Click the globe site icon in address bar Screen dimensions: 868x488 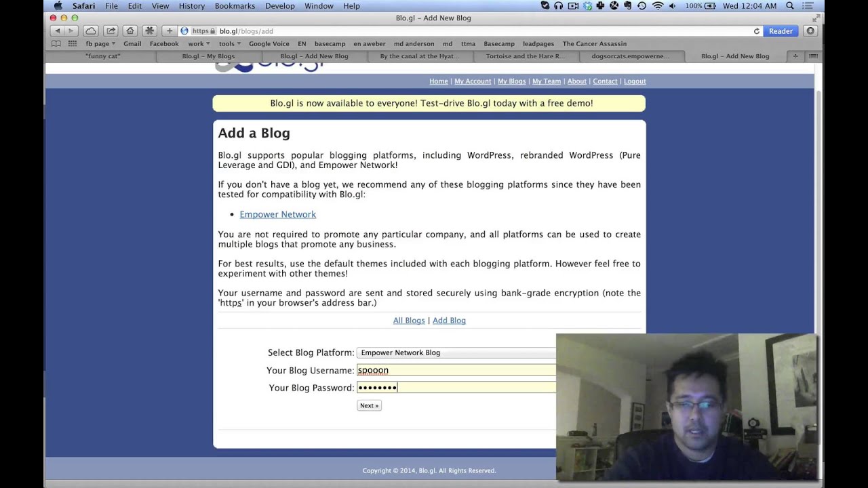(x=184, y=31)
